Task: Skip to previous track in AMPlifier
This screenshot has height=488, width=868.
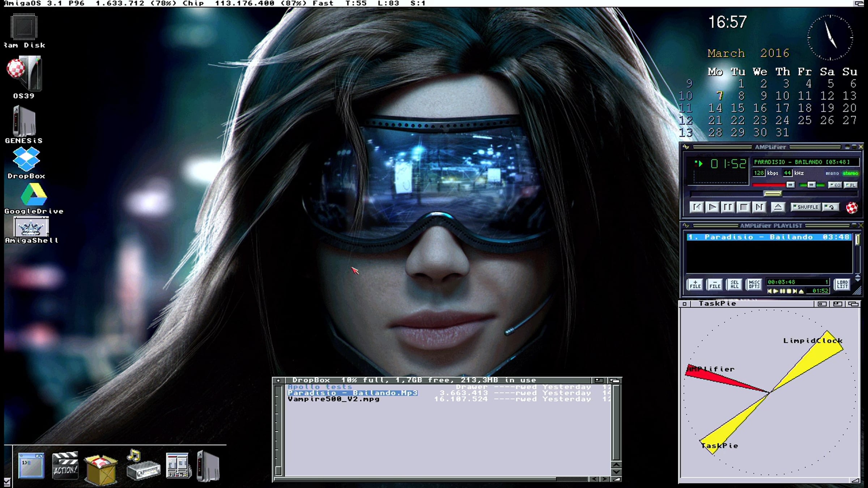Action: 697,207
